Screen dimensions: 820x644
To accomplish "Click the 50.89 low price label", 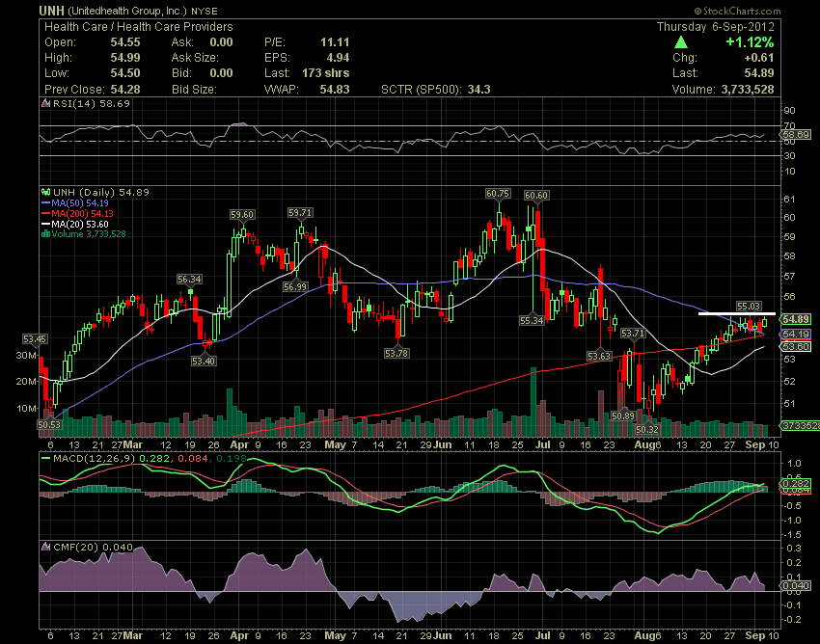I will click(x=623, y=416).
